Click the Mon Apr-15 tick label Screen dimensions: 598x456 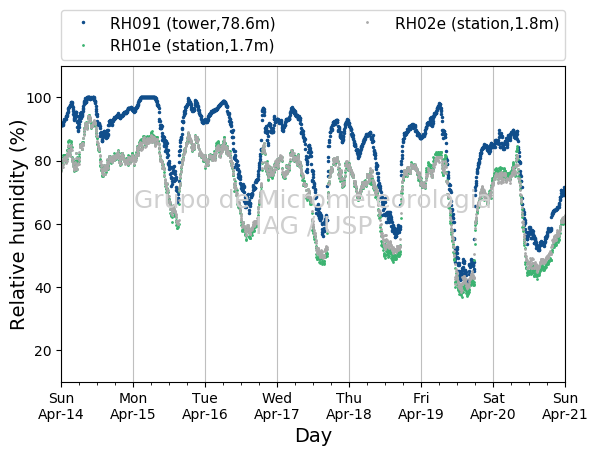[x=133, y=406]
